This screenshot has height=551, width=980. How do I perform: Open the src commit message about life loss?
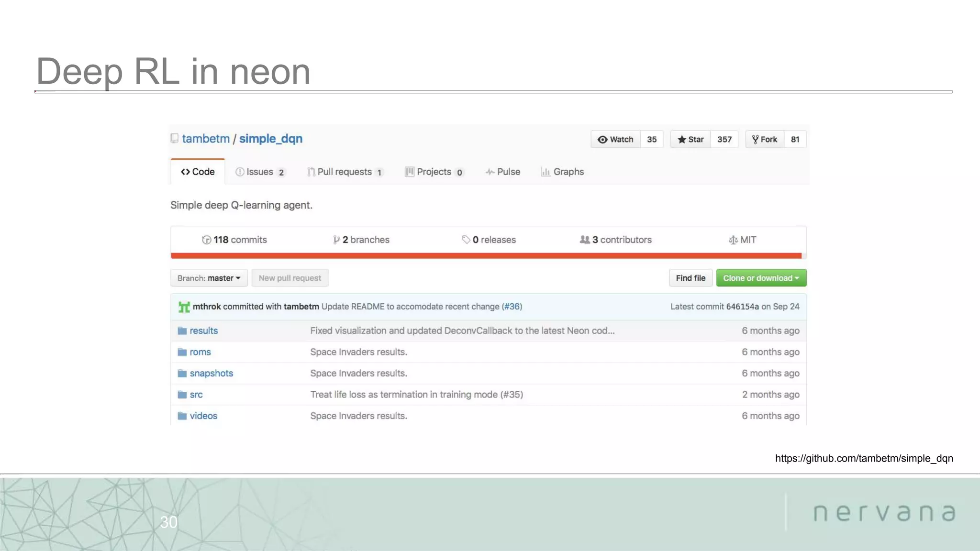(x=417, y=395)
